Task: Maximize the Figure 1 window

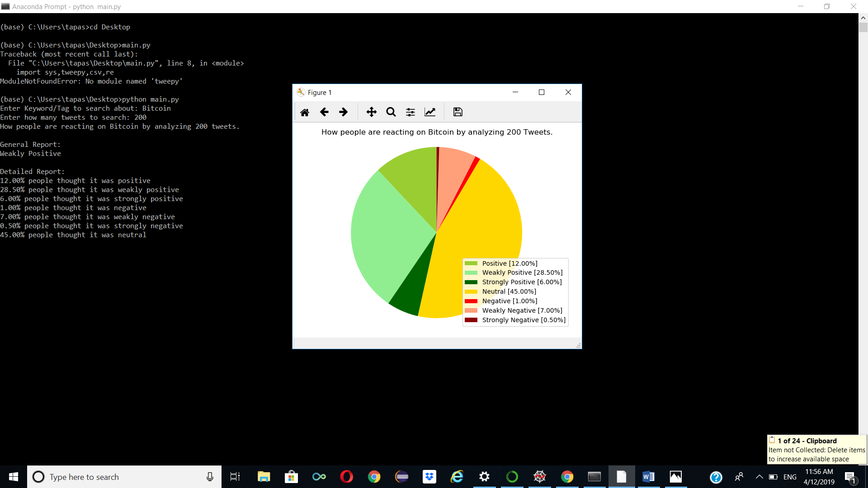Action: coord(542,92)
